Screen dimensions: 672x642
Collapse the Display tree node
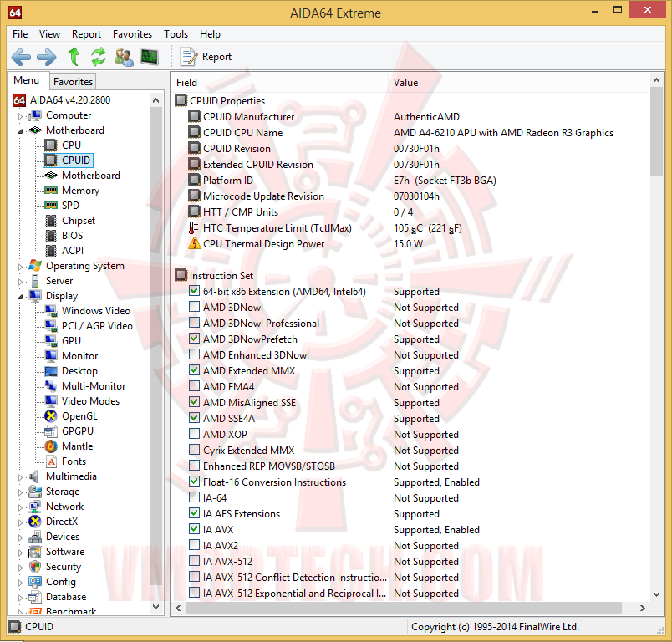point(20,297)
